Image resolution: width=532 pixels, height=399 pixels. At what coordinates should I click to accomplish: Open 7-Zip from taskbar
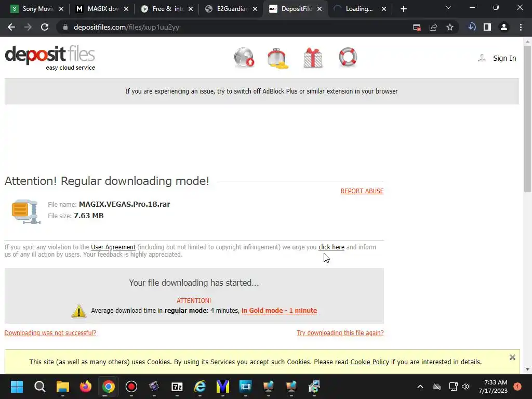point(177,387)
